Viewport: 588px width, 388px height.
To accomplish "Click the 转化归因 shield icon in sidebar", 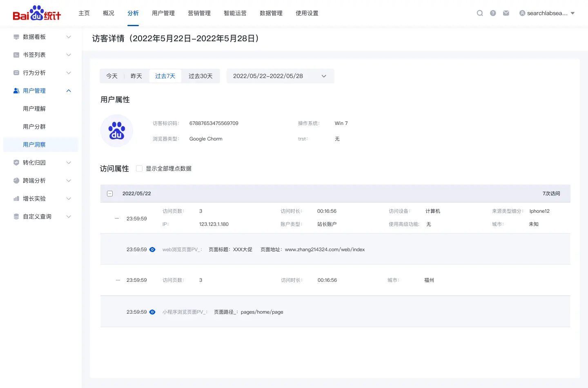I will click(x=16, y=163).
